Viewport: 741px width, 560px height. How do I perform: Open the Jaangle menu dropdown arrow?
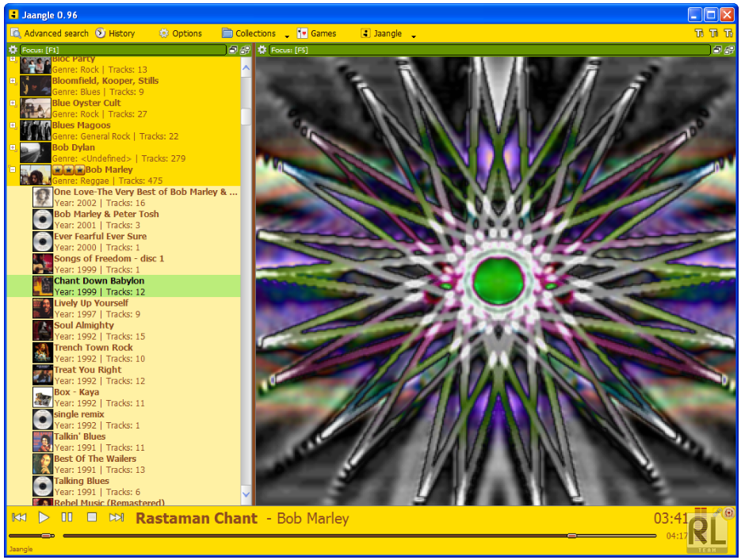click(414, 36)
